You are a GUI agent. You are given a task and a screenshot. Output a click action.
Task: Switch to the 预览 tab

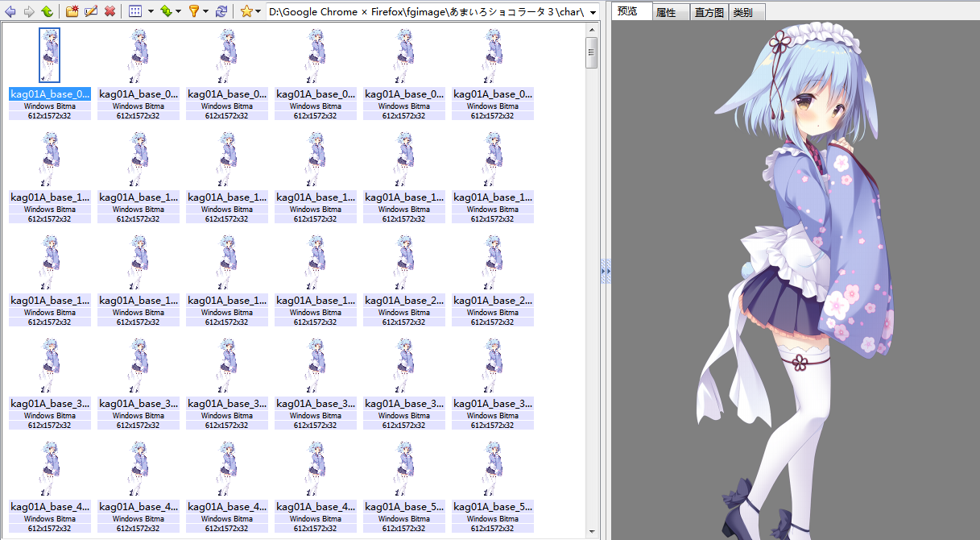pyautogui.click(x=632, y=11)
